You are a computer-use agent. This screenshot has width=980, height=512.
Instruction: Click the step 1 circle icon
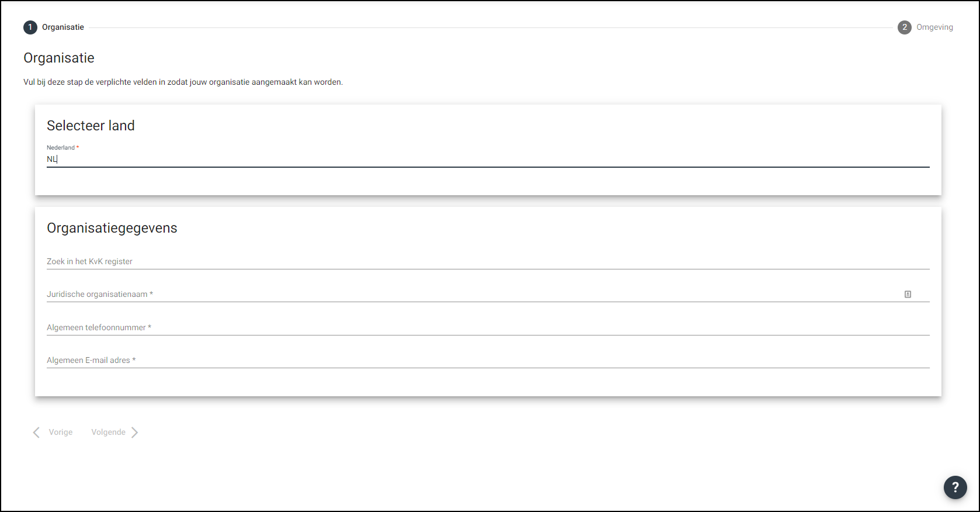[x=30, y=27]
